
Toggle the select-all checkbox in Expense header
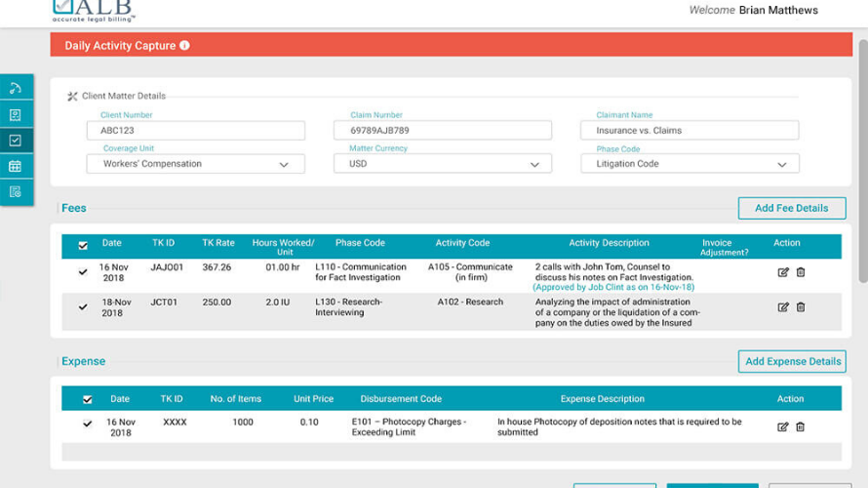pos(88,399)
